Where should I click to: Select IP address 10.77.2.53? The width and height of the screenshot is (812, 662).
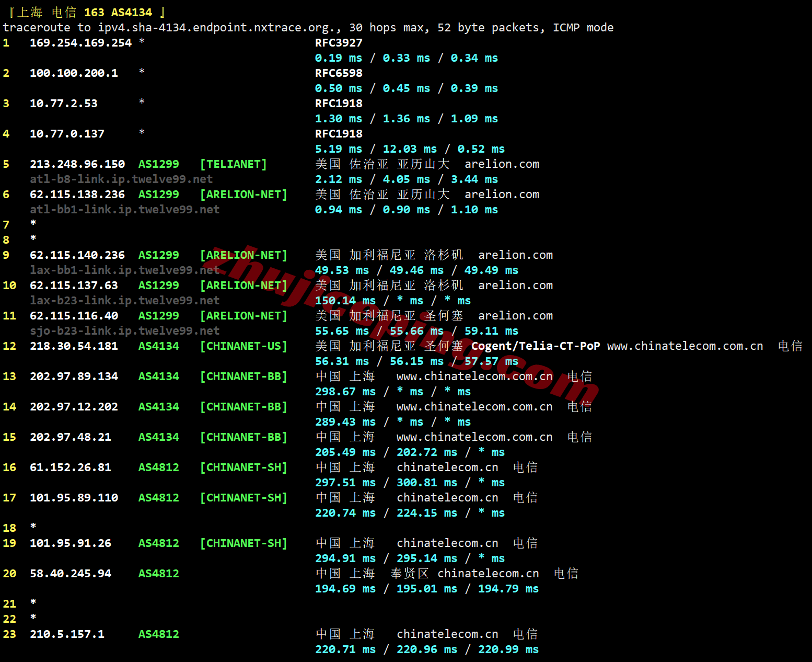pos(64,104)
